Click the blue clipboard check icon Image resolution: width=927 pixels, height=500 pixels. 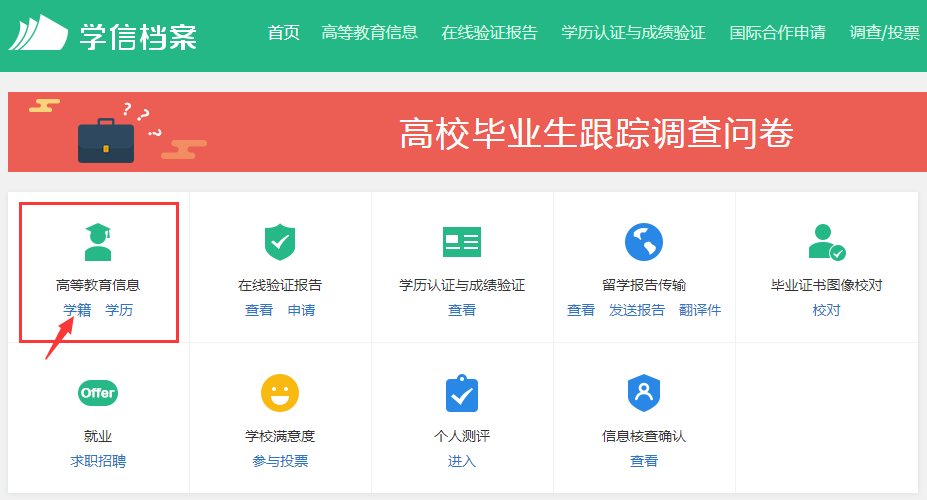[462, 393]
